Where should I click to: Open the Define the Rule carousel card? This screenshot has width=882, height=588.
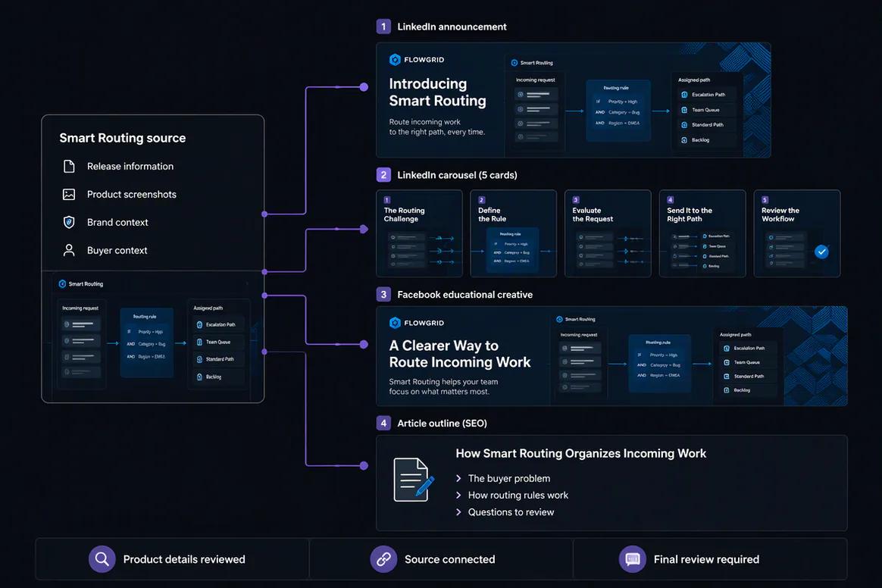[x=513, y=233]
